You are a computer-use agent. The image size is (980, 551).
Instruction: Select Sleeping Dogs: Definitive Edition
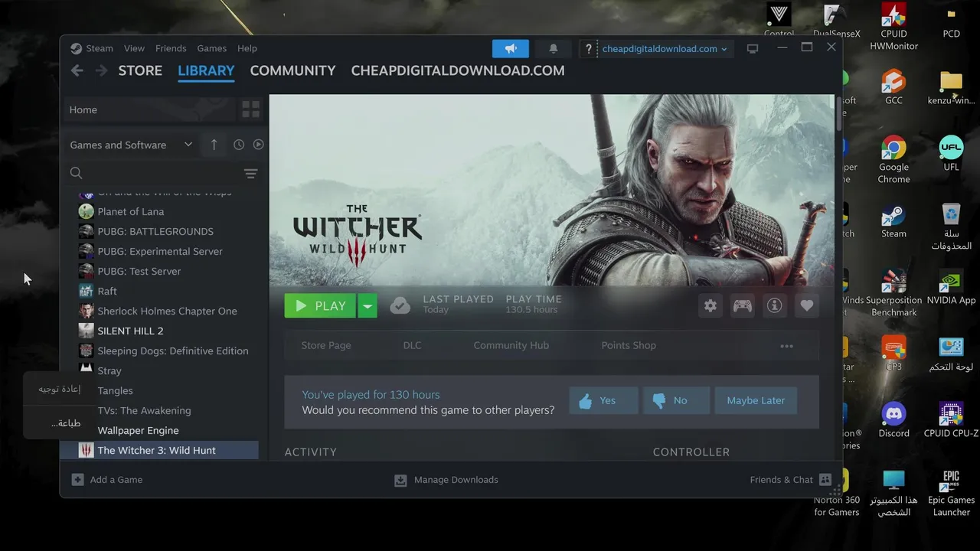pyautogui.click(x=159, y=350)
